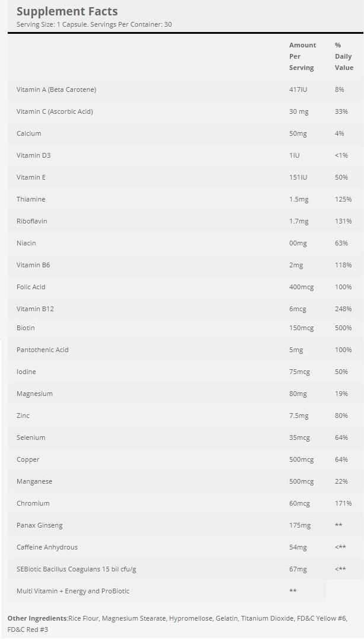Click the Folic Acid label
Image resolution: width=364 pixels, height=639 pixels.
(x=31, y=287)
